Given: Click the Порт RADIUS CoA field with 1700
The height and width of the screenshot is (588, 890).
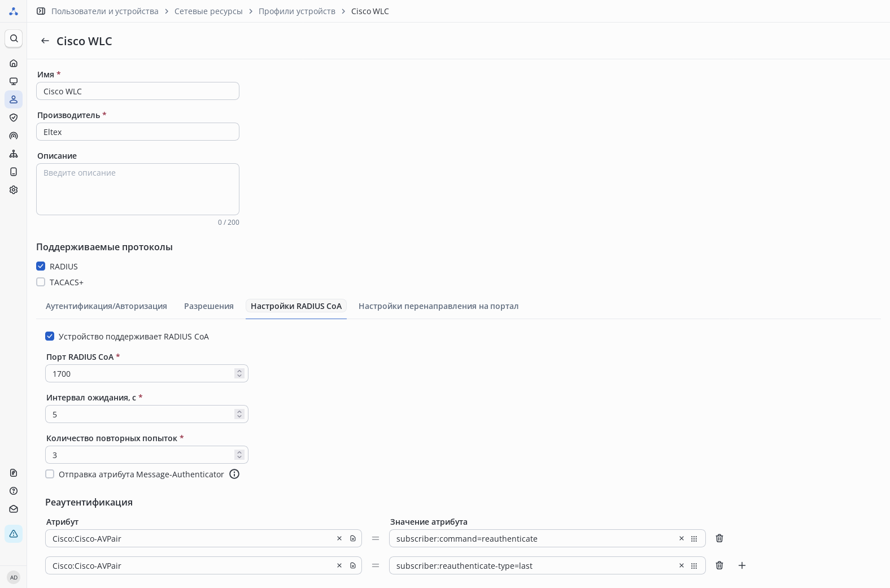Looking at the screenshot, I should click(147, 373).
